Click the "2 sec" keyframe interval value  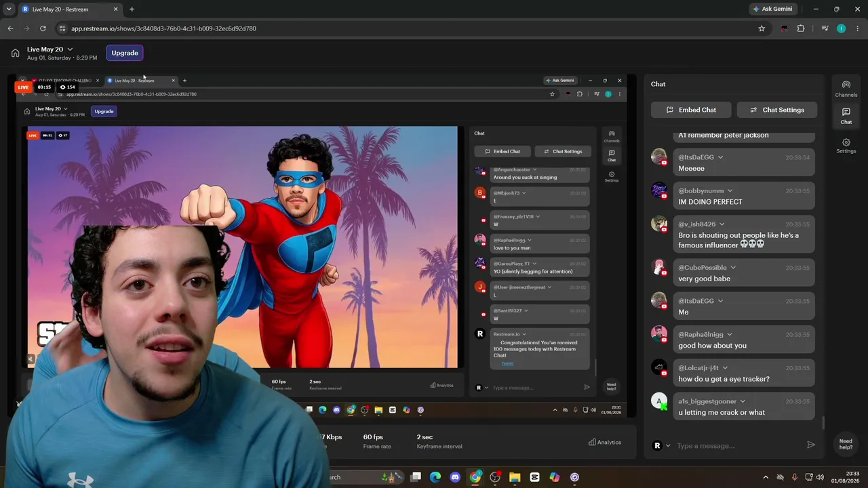[425, 437]
